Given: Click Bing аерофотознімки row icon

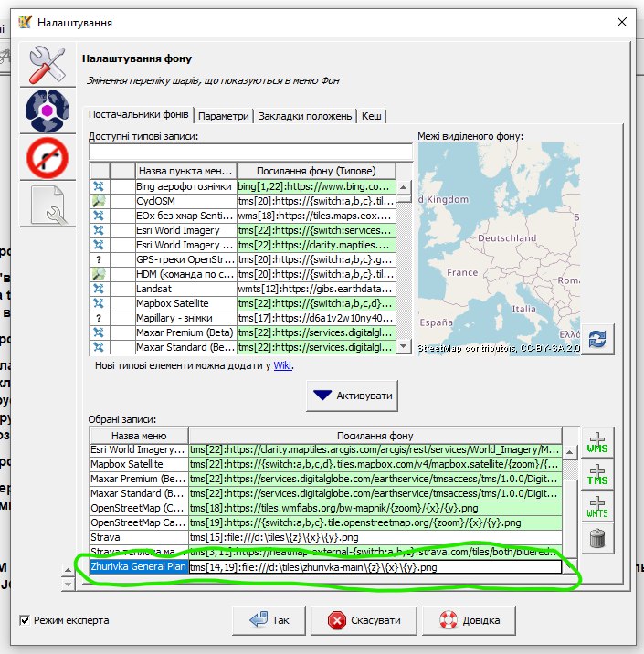Looking at the screenshot, I should point(99,186).
